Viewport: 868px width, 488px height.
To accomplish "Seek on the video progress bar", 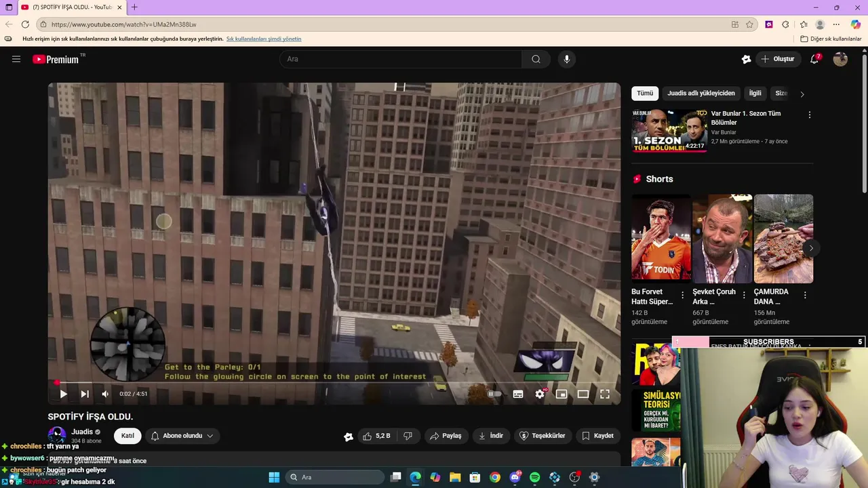I will click(334, 382).
